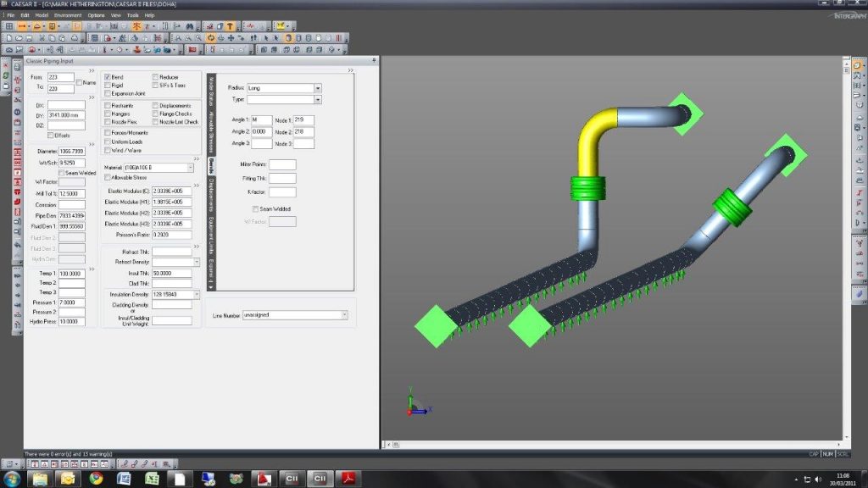The image size is (868, 488).
Task: Enable the Reducer checkbox
Action: pyautogui.click(x=156, y=77)
